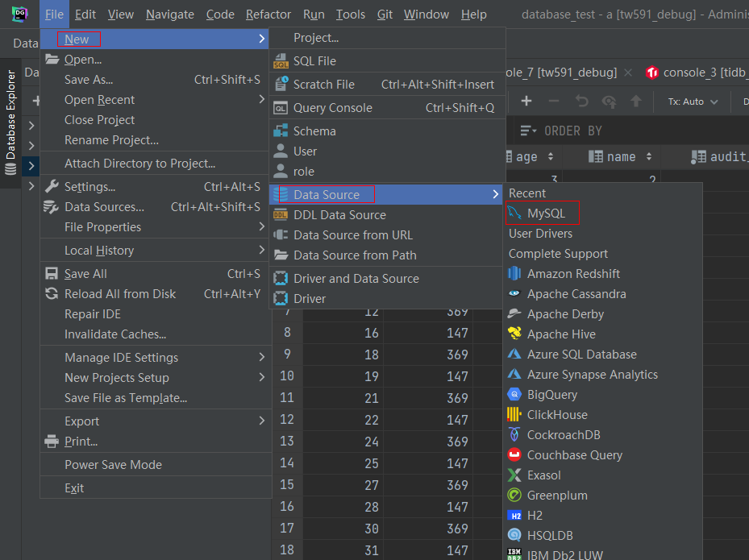The height and width of the screenshot is (560, 749).
Task: Open the Database Explorer side panel
Action: point(10,123)
